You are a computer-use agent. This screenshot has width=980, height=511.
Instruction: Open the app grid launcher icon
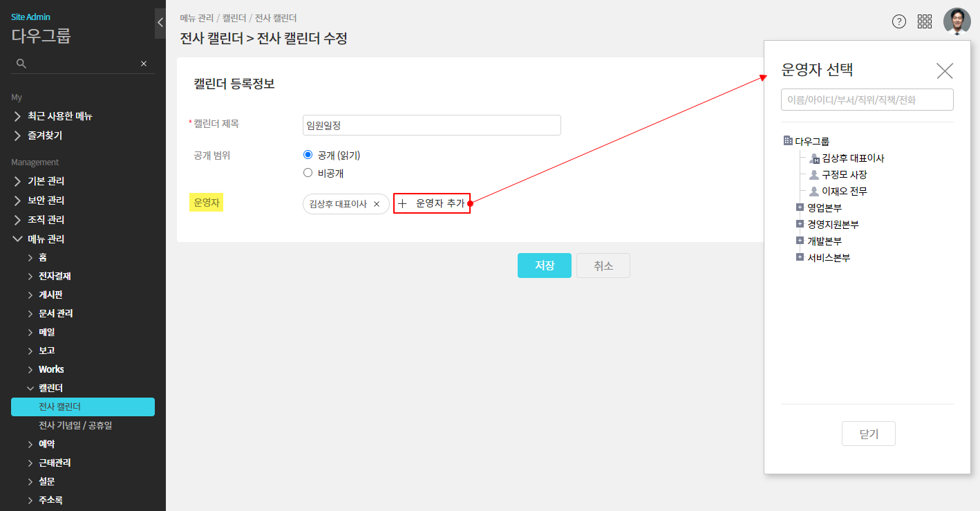[x=925, y=21]
